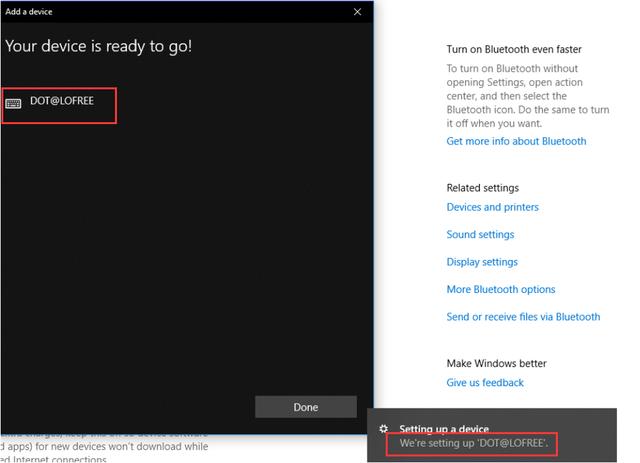Open Send or receive files via Bluetooth

pyautogui.click(x=523, y=316)
